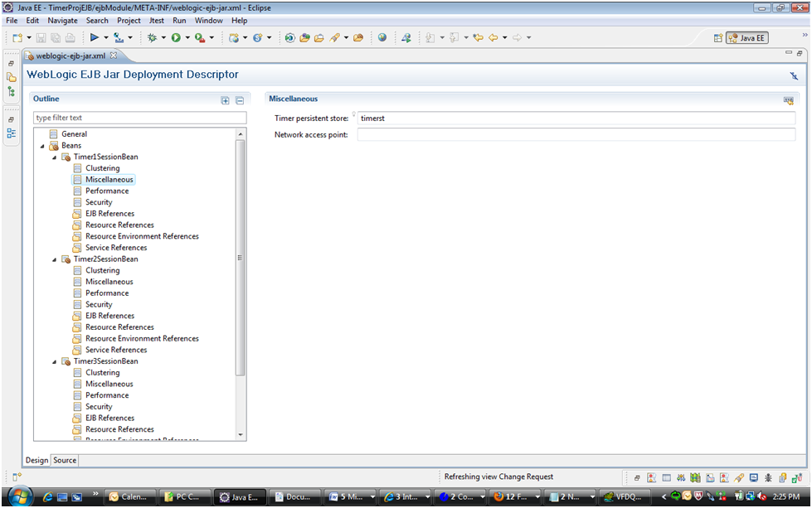Expand the dropdown beside the Run button

click(187, 37)
